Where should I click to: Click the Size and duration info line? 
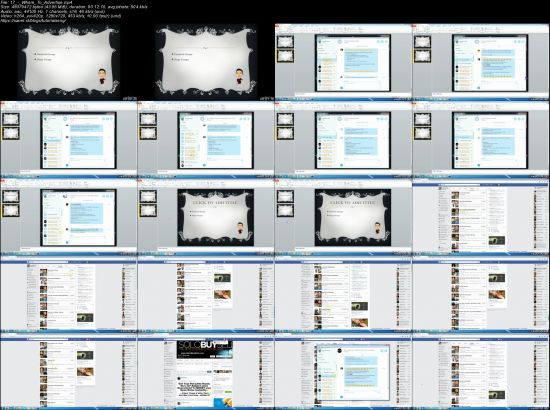pyautogui.click(x=74, y=7)
